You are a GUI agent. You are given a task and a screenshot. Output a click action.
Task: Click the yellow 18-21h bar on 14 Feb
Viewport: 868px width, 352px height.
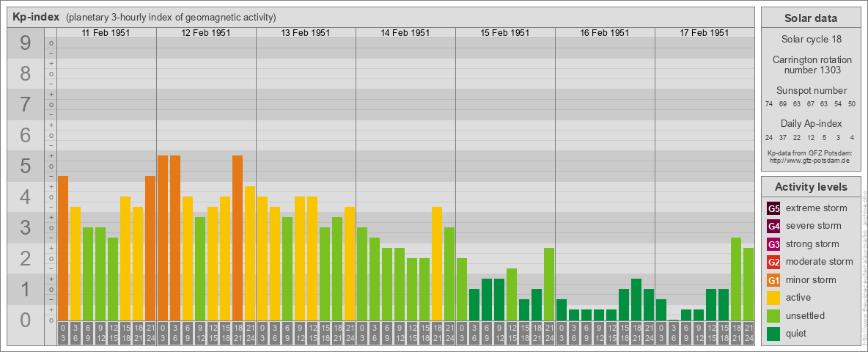pos(437,264)
